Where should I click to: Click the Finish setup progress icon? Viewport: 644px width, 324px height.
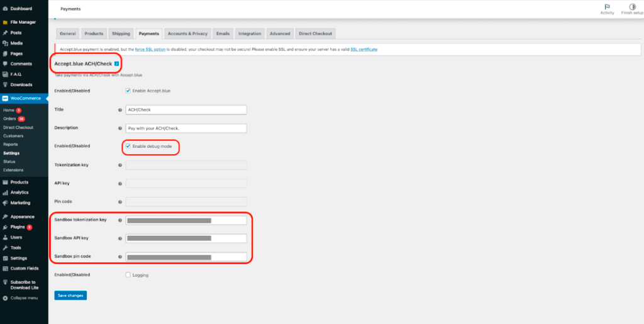(x=633, y=6)
